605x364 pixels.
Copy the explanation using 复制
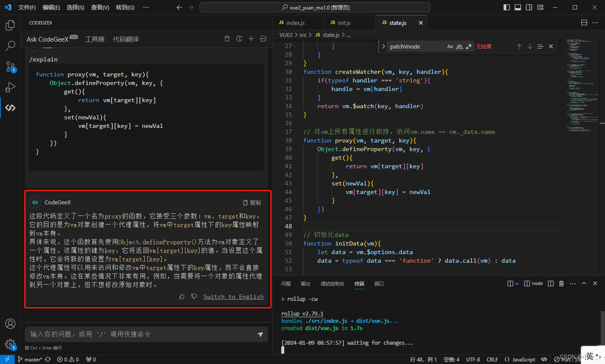click(x=252, y=202)
